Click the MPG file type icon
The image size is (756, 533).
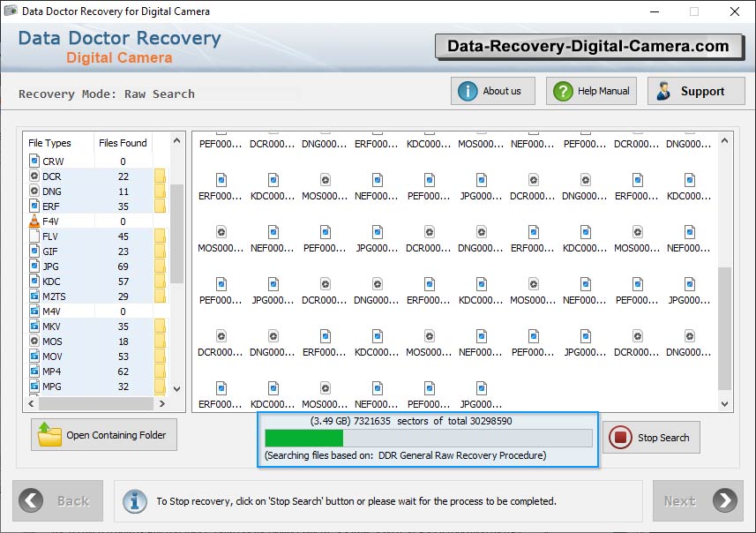34,386
